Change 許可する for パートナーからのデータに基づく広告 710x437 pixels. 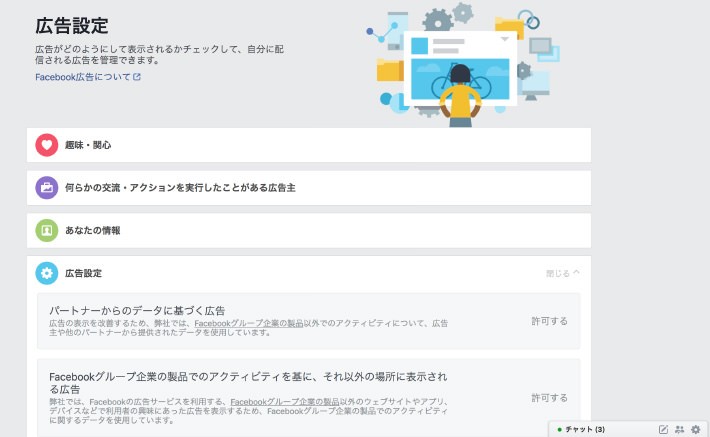coord(549,321)
